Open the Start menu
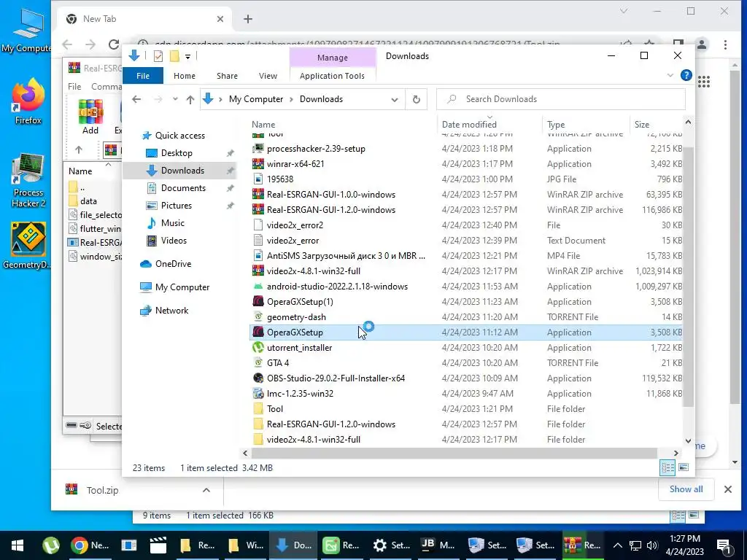 click(x=18, y=545)
